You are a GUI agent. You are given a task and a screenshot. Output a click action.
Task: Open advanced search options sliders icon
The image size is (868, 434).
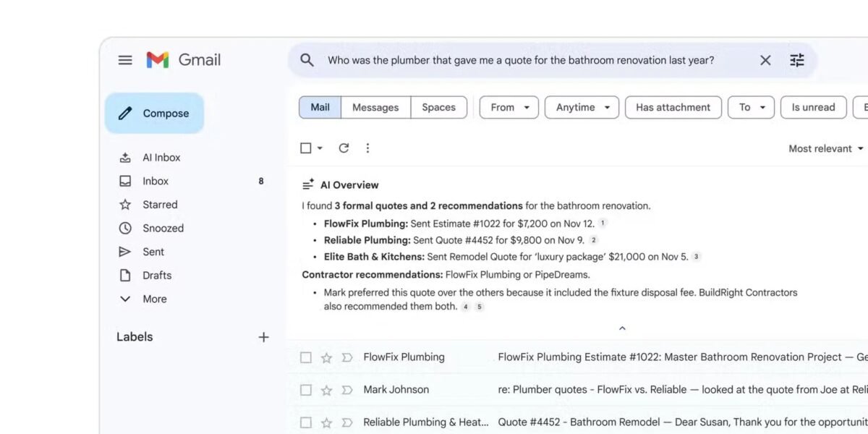click(x=797, y=60)
